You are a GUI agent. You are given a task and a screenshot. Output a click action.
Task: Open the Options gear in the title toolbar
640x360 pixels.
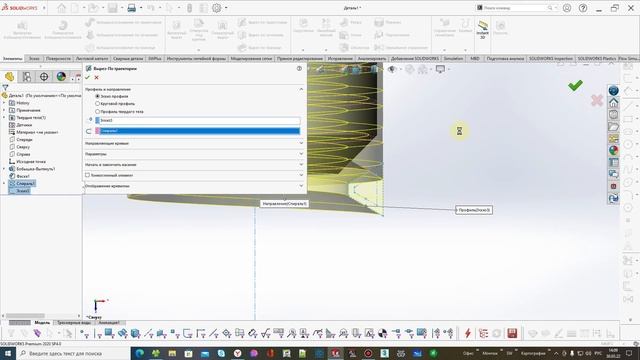pos(217,8)
